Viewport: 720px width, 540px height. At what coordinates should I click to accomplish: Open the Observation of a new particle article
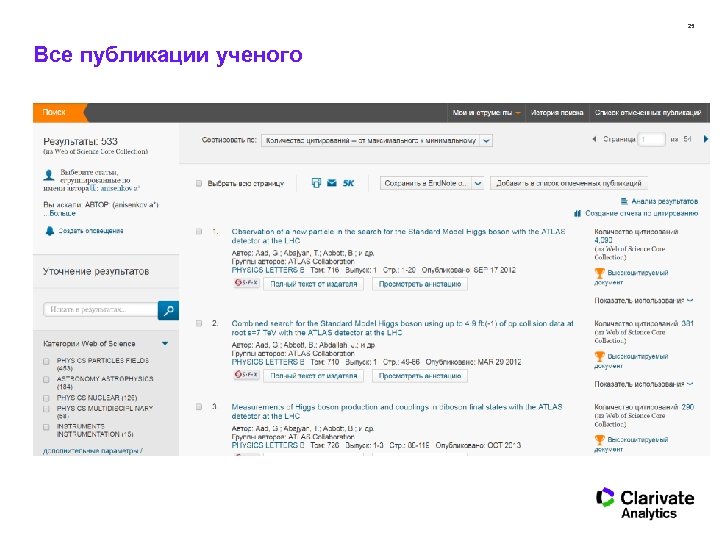click(x=398, y=236)
